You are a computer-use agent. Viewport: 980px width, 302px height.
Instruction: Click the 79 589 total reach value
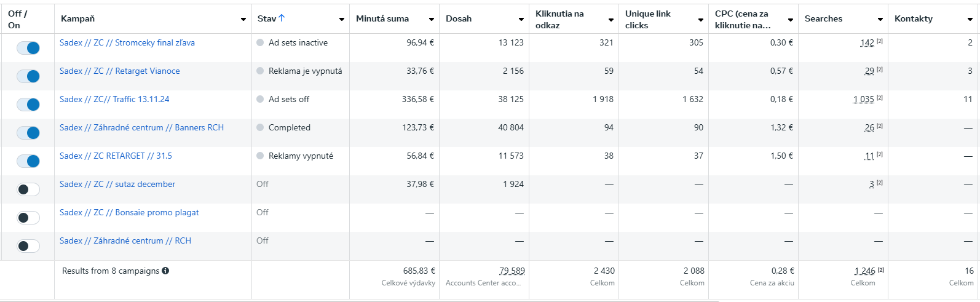tap(512, 271)
